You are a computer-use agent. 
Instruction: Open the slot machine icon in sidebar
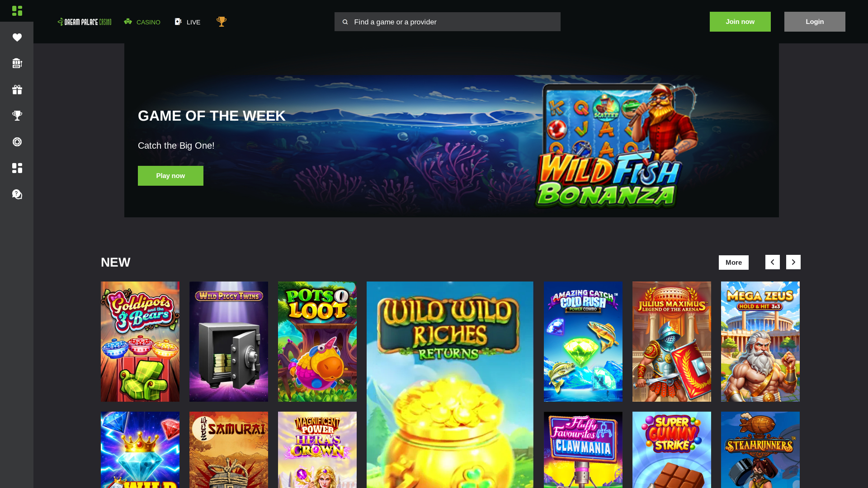(x=17, y=63)
